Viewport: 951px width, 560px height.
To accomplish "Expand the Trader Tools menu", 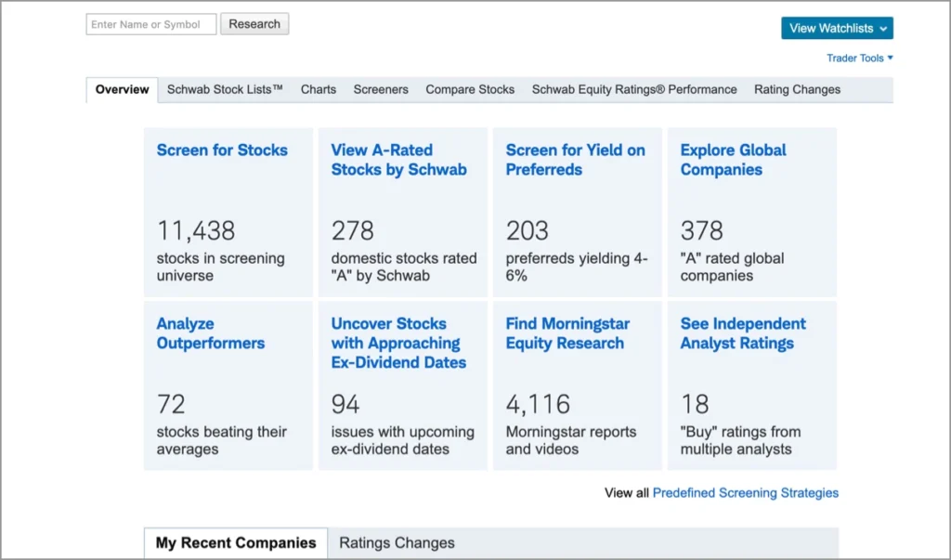I will 859,59.
